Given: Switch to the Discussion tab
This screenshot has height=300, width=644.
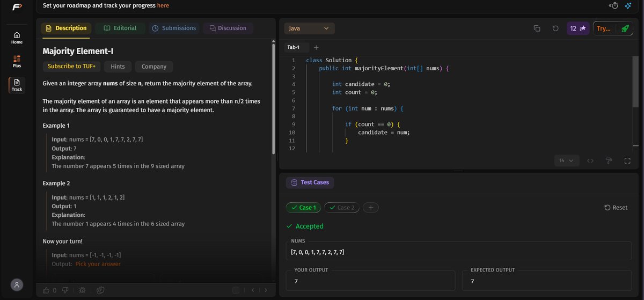Looking at the screenshot, I should pos(228,28).
